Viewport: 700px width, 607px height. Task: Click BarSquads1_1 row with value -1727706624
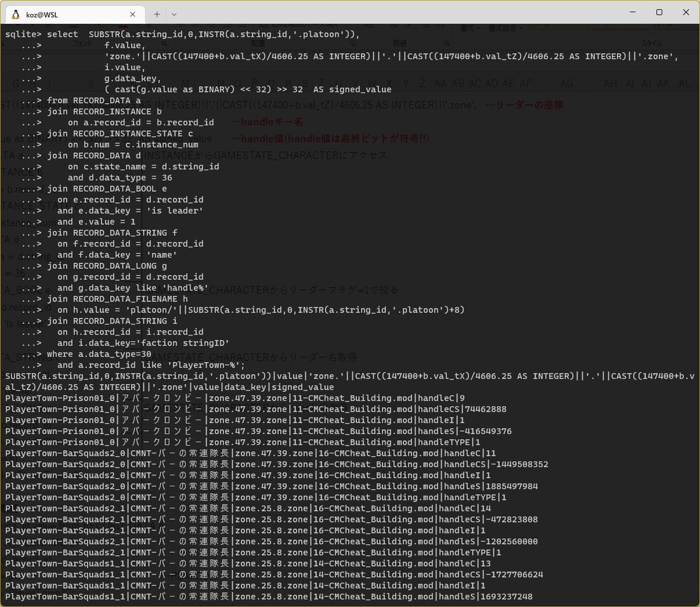[x=274, y=576]
